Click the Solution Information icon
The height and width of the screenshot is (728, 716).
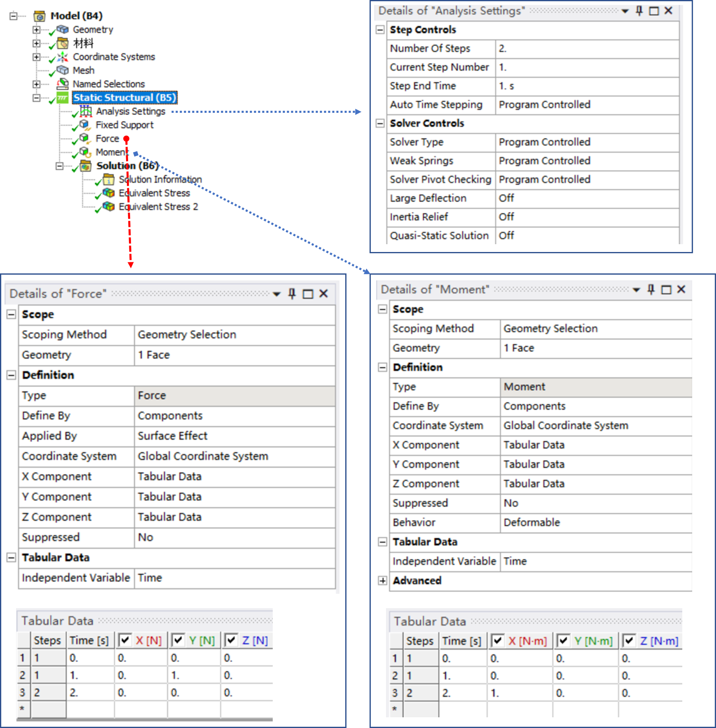[109, 180]
